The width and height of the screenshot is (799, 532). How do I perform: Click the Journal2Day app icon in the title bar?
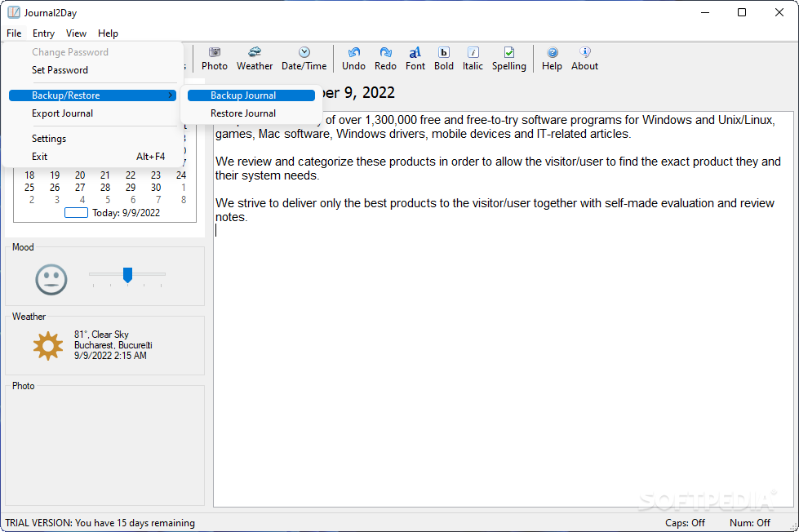point(14,12)
